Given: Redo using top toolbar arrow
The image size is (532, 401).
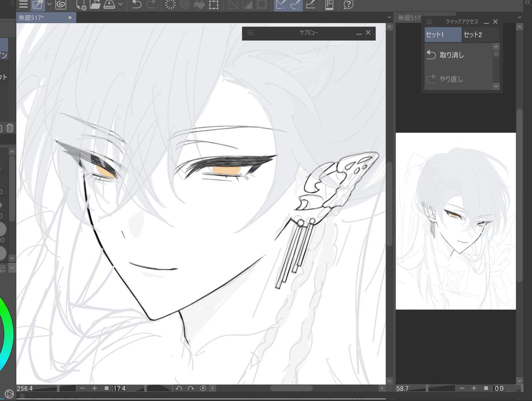Looking at the screenshot, I should pyautogui.click(x=151, y=5).
